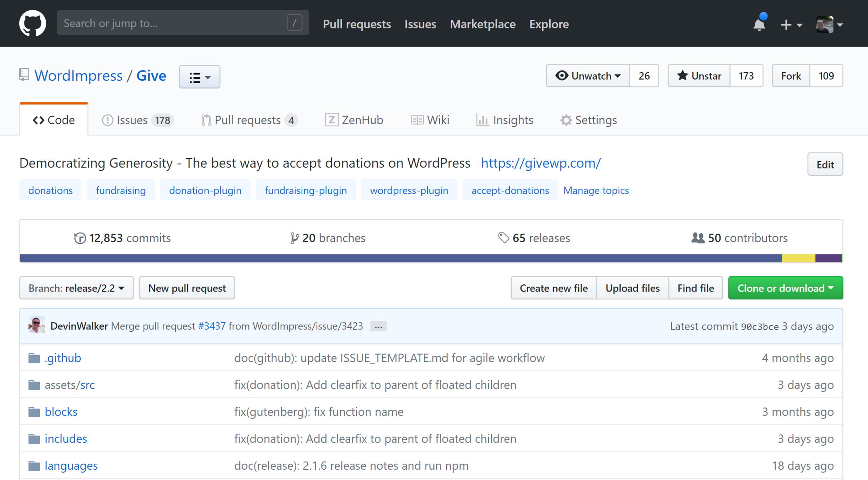Open the plus create-new dropdown
This screenshot has height=480, width=868.
point(791,25)
